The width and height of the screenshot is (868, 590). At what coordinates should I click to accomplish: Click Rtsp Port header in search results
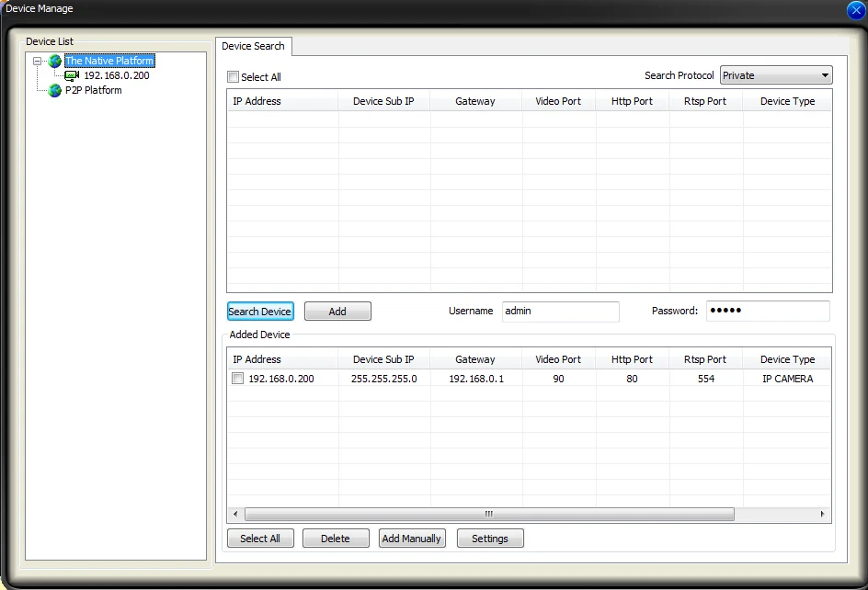pyautogui.click(x=705, y=101)
